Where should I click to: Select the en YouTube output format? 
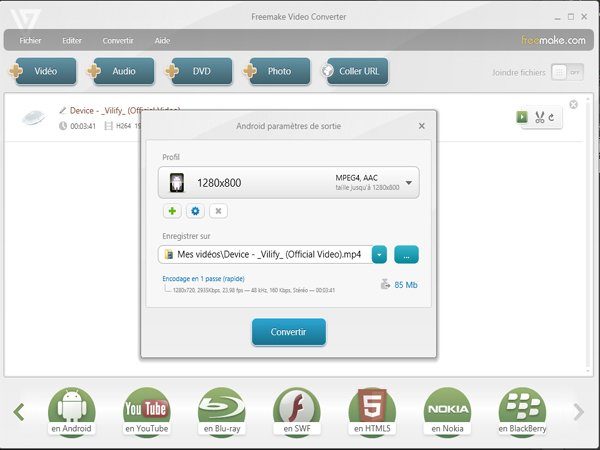pos(147,411)
